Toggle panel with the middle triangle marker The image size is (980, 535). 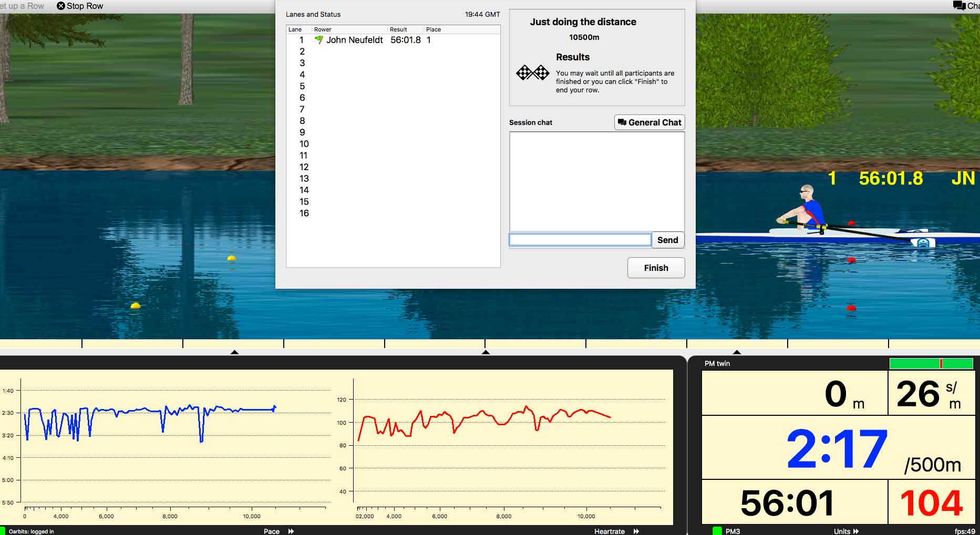486,352
